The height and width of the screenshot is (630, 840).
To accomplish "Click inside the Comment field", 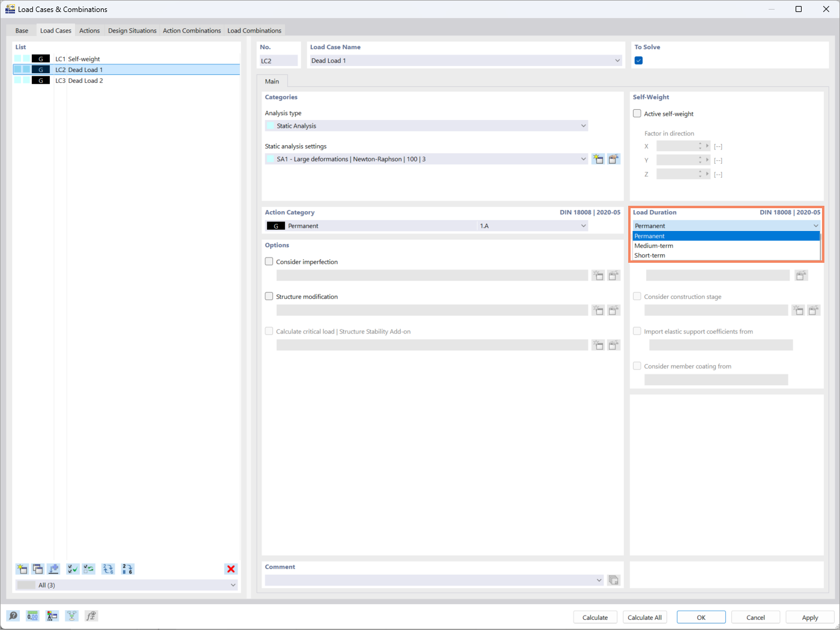I will click(x=432, y=580).
